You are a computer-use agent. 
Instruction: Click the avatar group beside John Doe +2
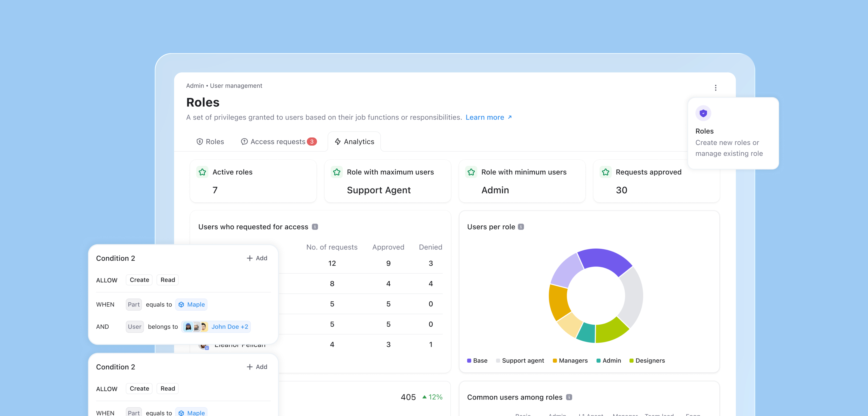click(x=196, y=327)
